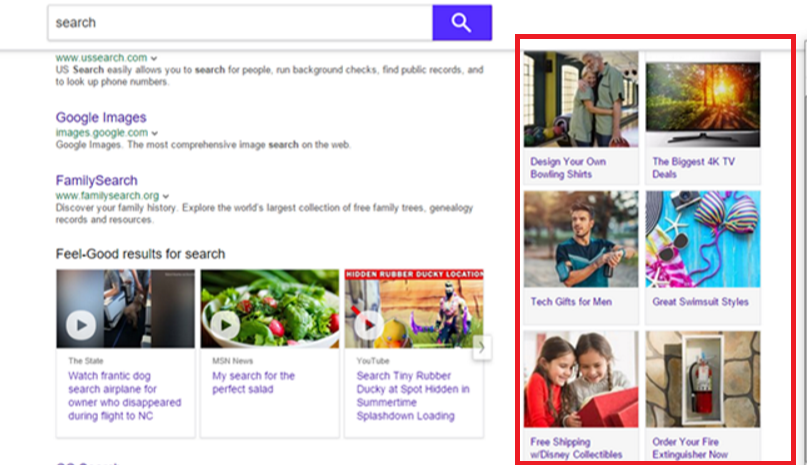Expand dropdown arrow next to images.google.com

tap(155, 133)
